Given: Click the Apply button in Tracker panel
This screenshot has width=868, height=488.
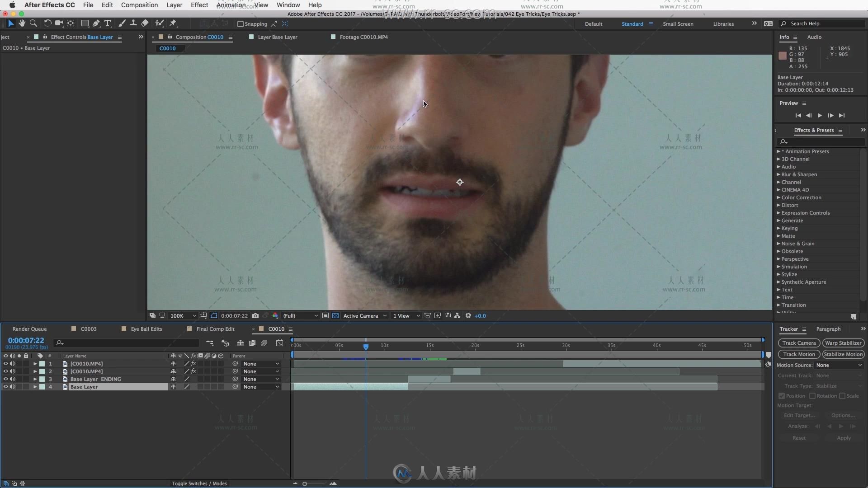Looking at the screenshot, I should (x=844, y=437).
